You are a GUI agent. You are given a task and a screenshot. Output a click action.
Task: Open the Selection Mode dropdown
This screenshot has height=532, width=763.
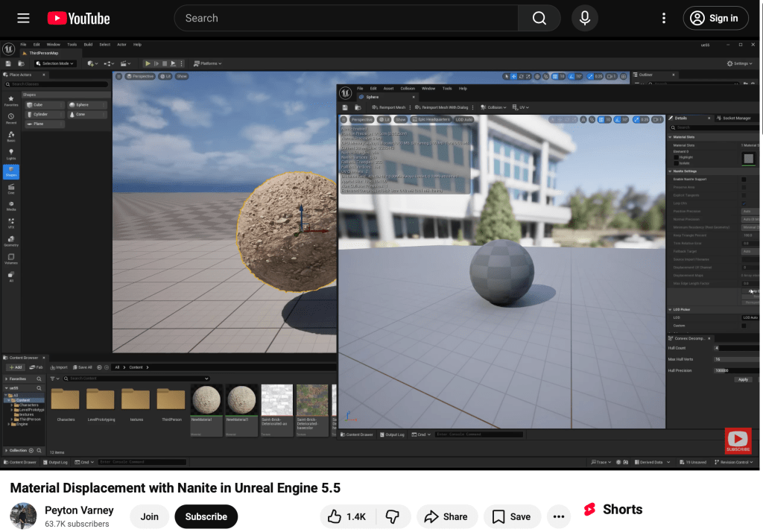56,63
